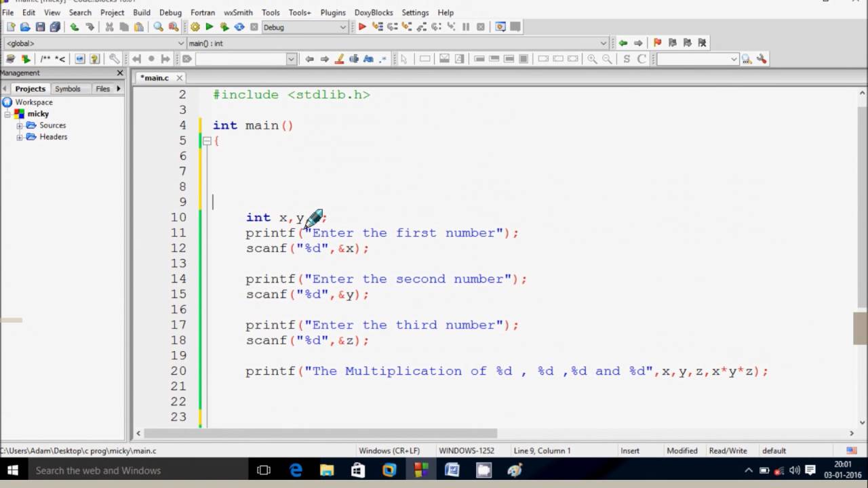Screen dimensions: 868x488
Task: Click the Windows Start button
Action: (x=12, y=470)
